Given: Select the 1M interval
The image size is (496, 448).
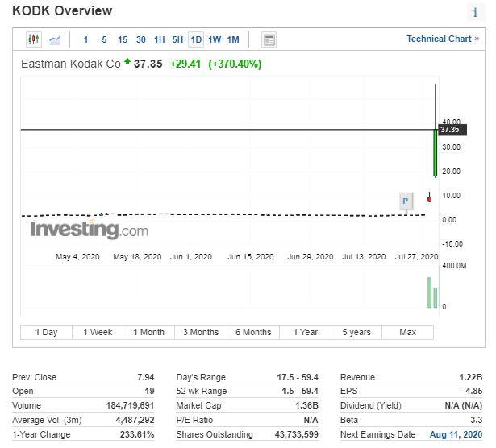Looking at the screenshot, I should click(233, 39).
